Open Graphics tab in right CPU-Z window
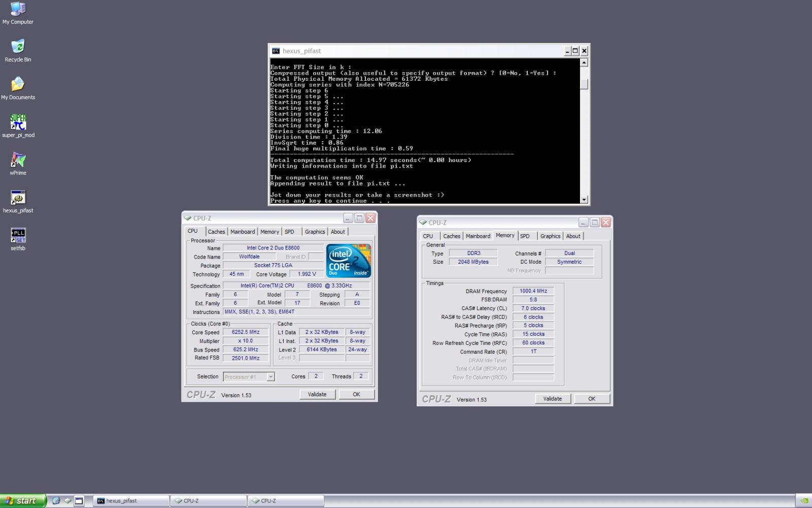This screenshot has height=508, width=812. click(x=550, y=236)
